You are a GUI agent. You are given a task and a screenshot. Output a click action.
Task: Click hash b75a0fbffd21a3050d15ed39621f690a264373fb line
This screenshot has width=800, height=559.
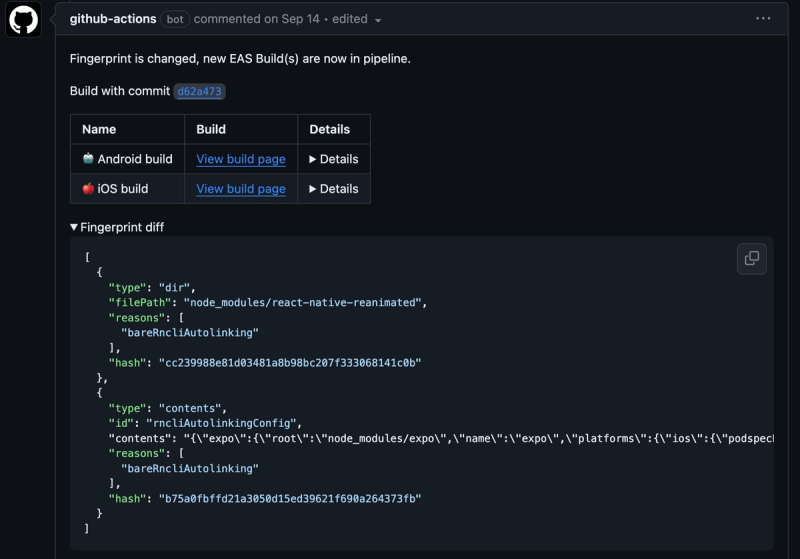tap(265, 498)
